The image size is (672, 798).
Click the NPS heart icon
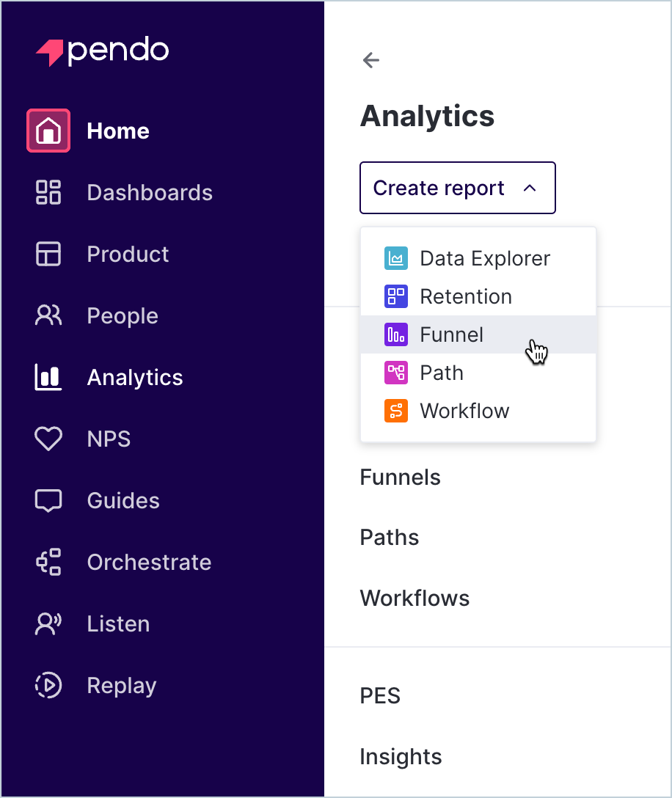[x=48, y=439]
